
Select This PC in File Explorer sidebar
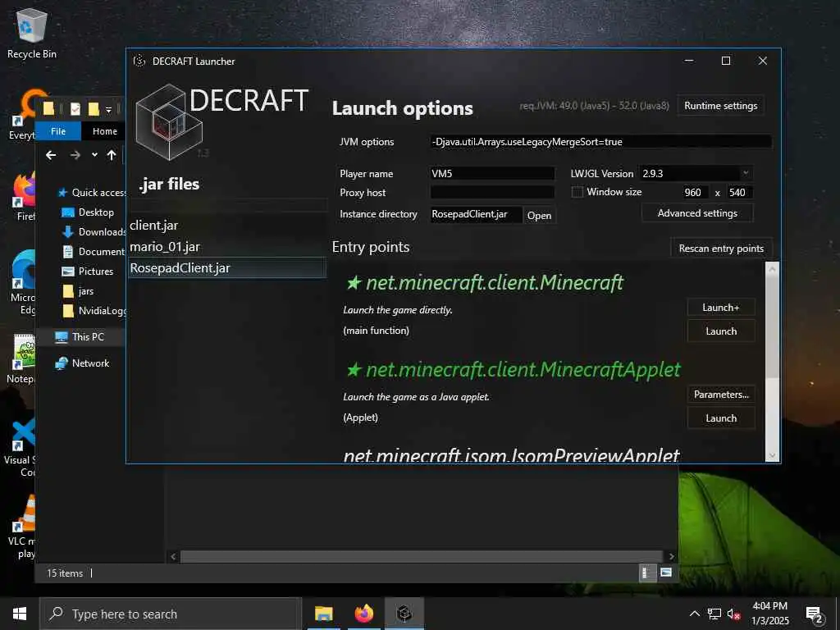click(80, 337)
